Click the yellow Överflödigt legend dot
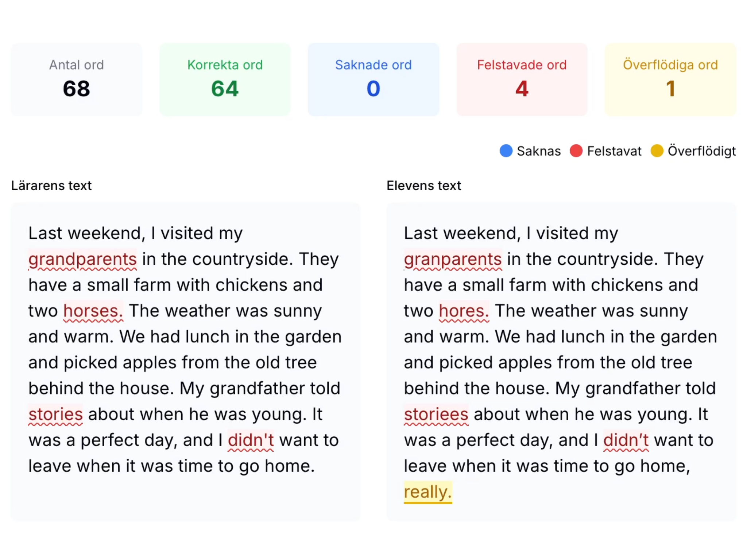 [657, 151]
